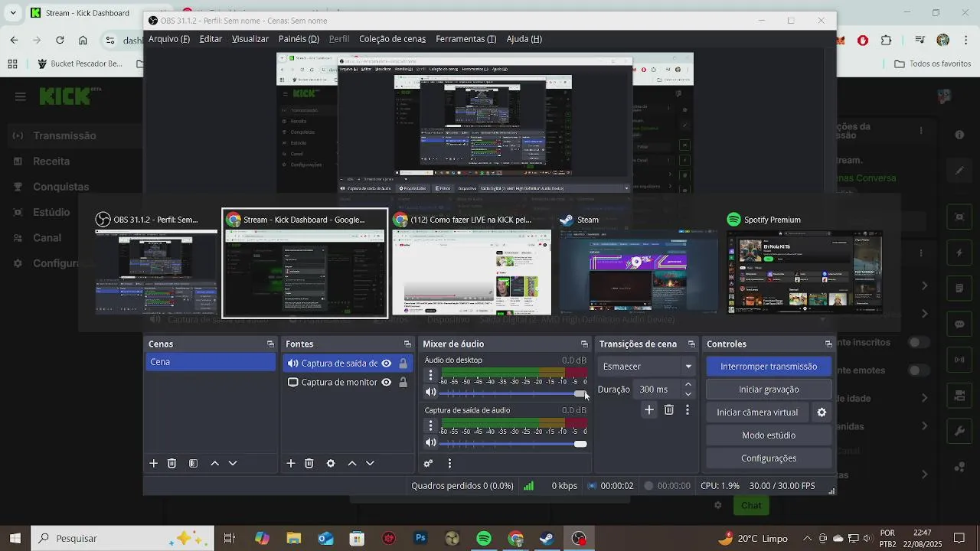Undock the Cenas panel
The image size is (980, 551).
(270, 344)
